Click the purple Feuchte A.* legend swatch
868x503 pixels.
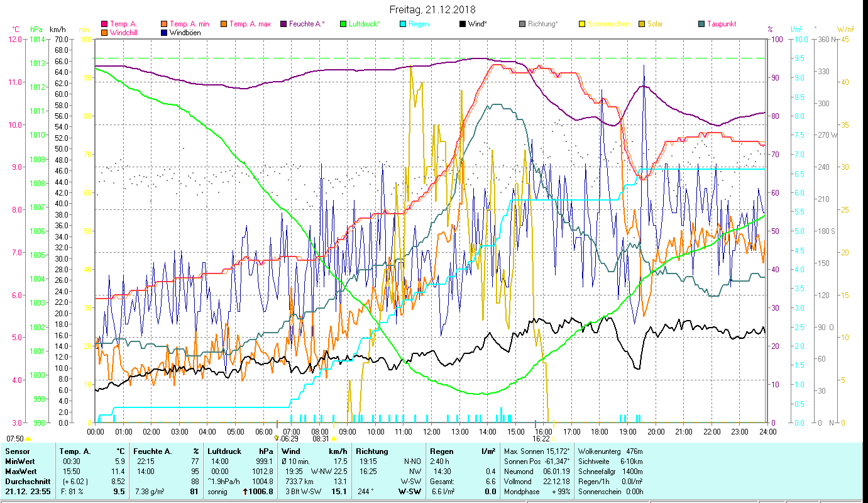[x=283, y=24]
